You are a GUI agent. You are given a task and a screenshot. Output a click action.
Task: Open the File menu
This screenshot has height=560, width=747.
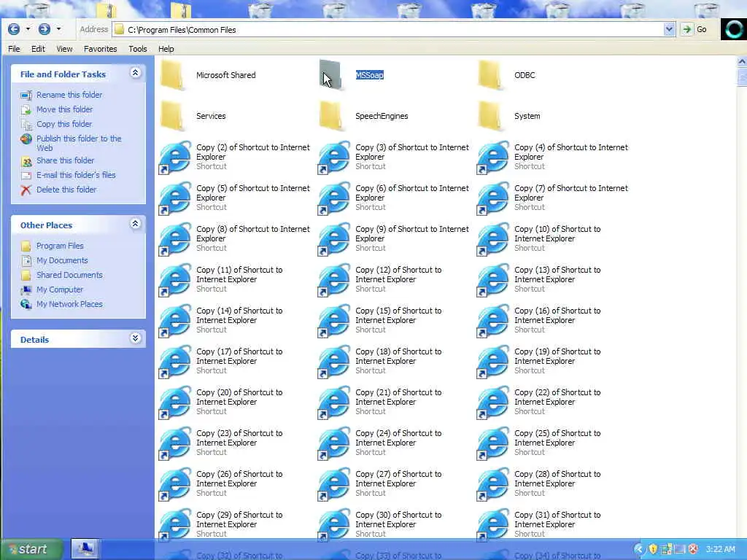click(15, 49)
